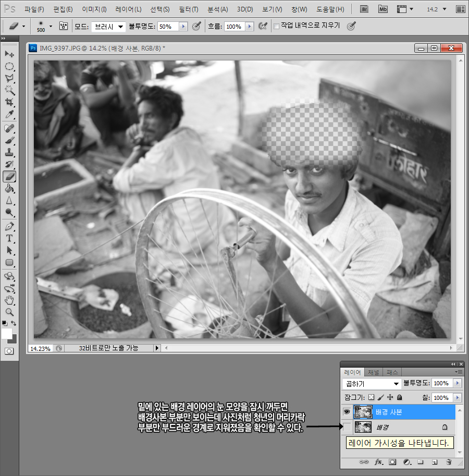Image resolution: width=469 pixels, height=476 pixels.
Task: Create a new layer
Action: pyautogui.click(x=435, y=462)
